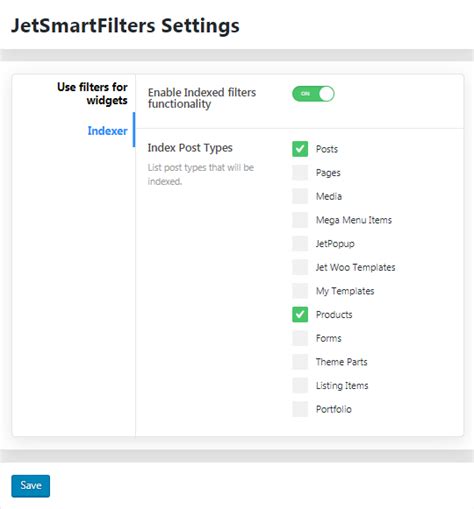This screenshot has height=509, width=474.
Task: Click the Save button
Action: [x=31, y=486]
